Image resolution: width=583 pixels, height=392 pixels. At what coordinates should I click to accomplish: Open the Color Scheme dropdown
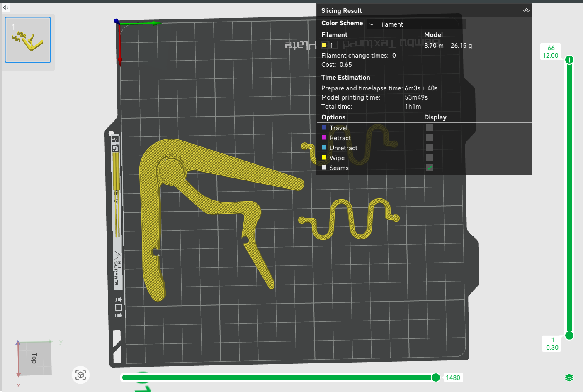pyautogui.click(x=416, y=24)
